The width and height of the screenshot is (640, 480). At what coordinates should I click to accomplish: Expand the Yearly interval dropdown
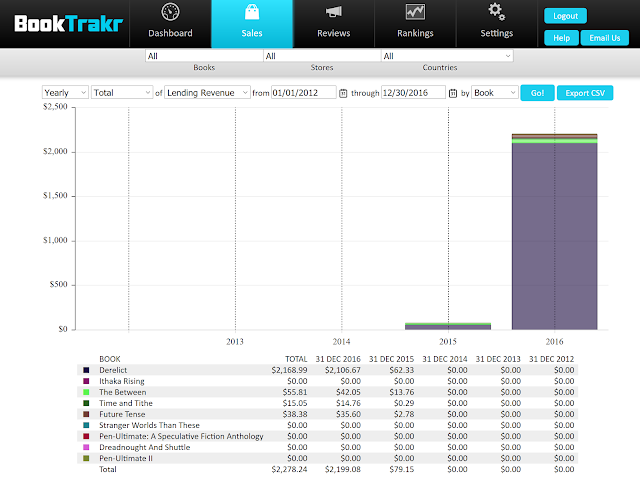[x=65, y=93]
